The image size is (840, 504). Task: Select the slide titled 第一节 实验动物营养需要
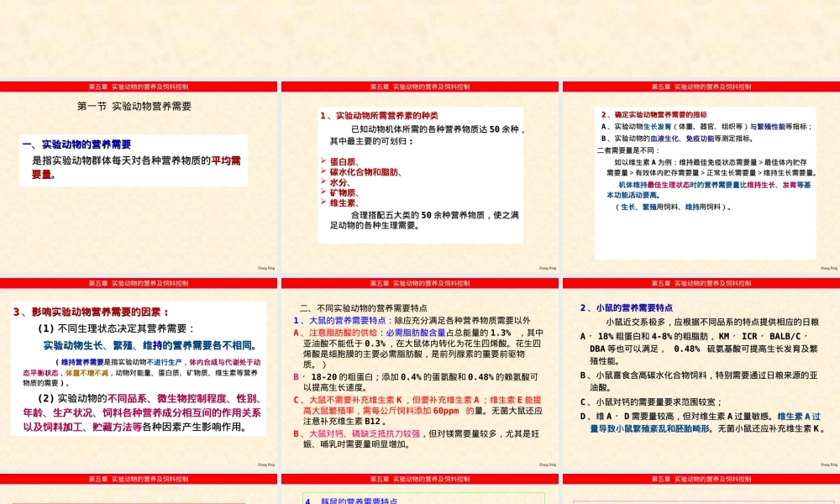[x=139, y=177]
